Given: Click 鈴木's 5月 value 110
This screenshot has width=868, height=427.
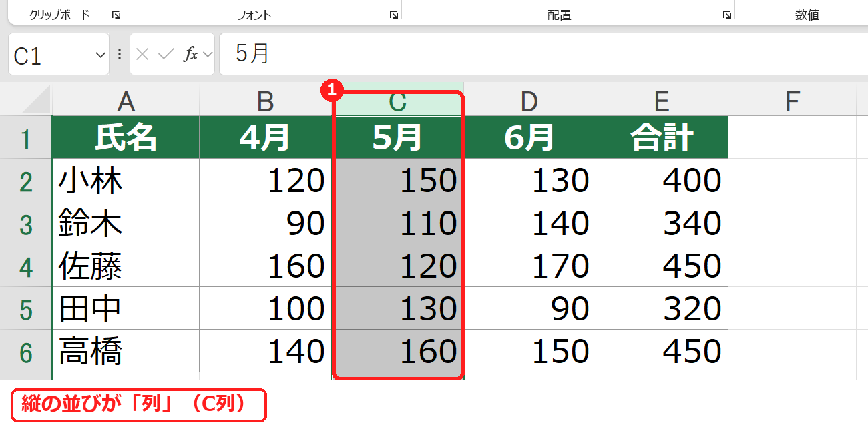Looking at the screenshot, I should point(398,223).
